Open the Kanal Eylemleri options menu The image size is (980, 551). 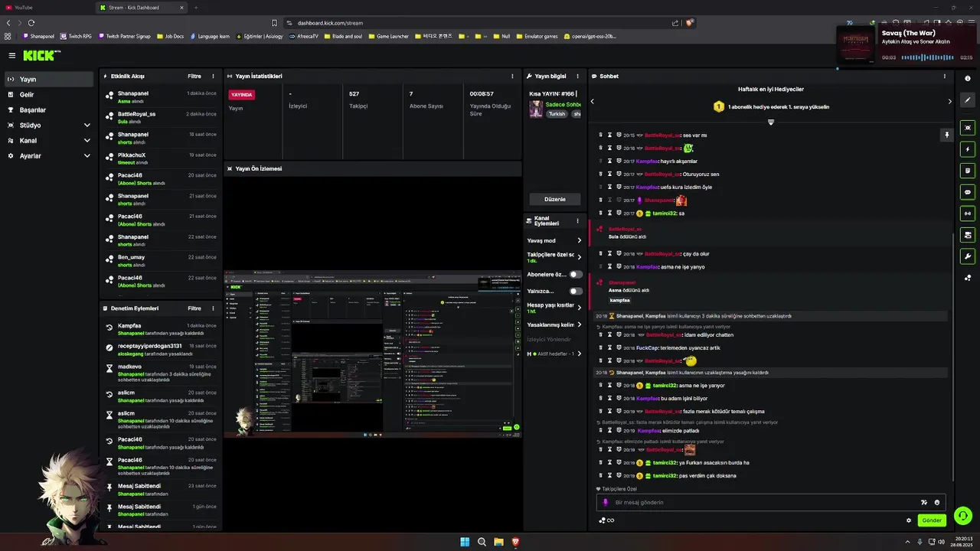(x=577, y=220)
